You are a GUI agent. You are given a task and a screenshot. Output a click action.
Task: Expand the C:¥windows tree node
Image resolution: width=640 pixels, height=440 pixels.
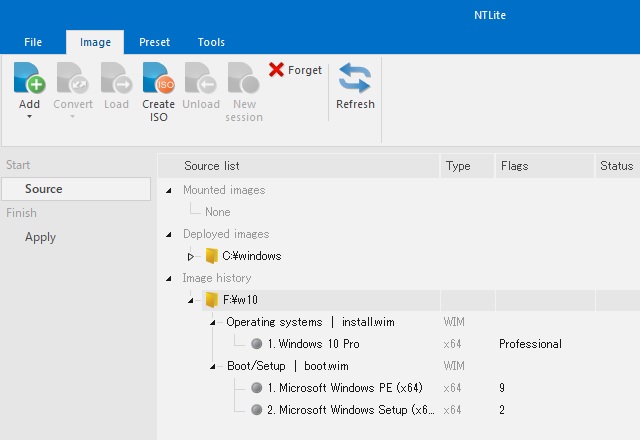190,256
